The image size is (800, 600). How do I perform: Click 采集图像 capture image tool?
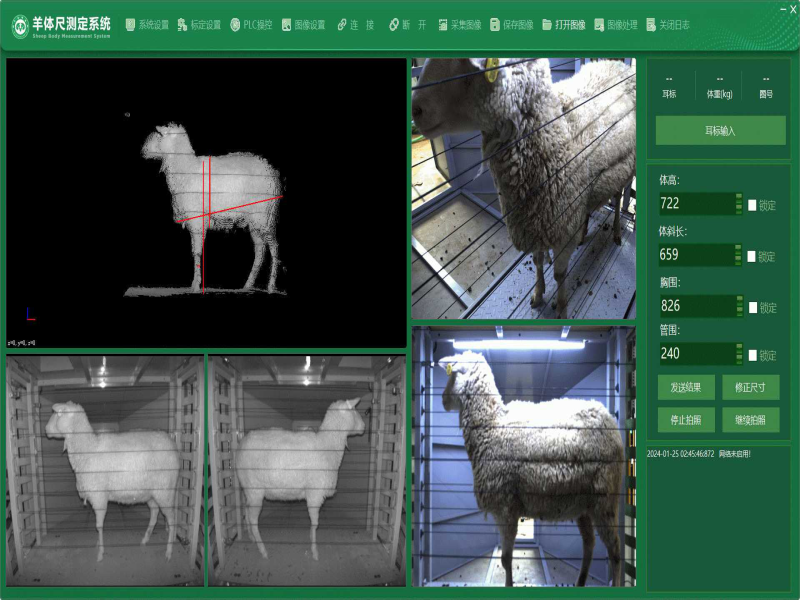point(459,24)
